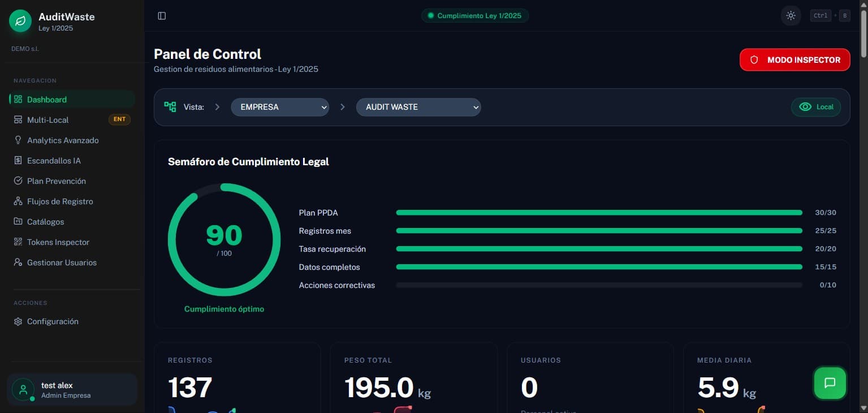868x413 pixels.
Task: Open the green chat bubble widget
Action: [x=830, y=383]
